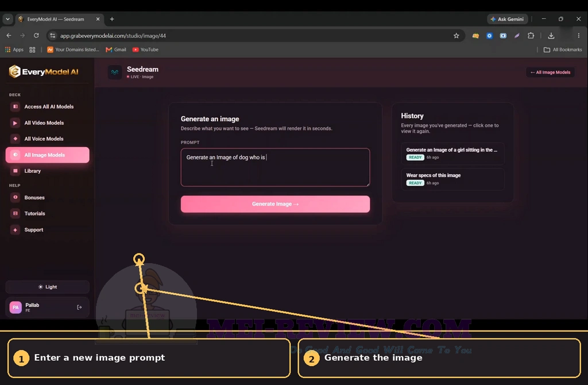Click the site information icon

[52, 36]
